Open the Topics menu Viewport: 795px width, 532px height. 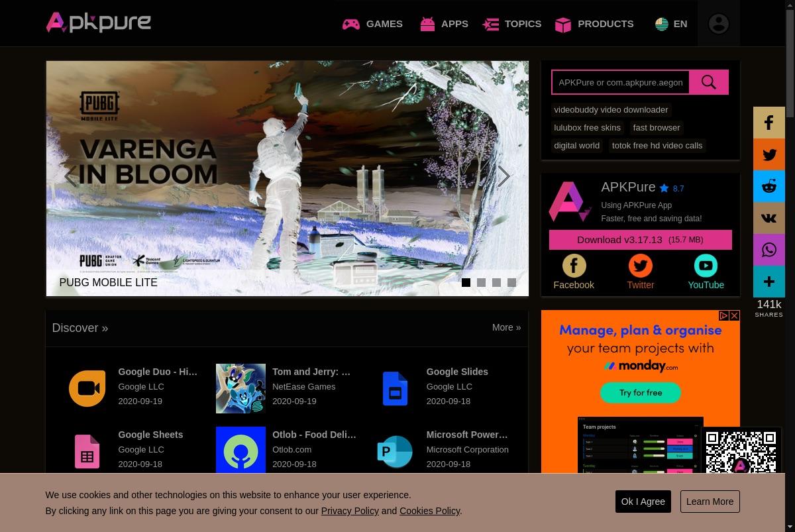pos(511,24)
